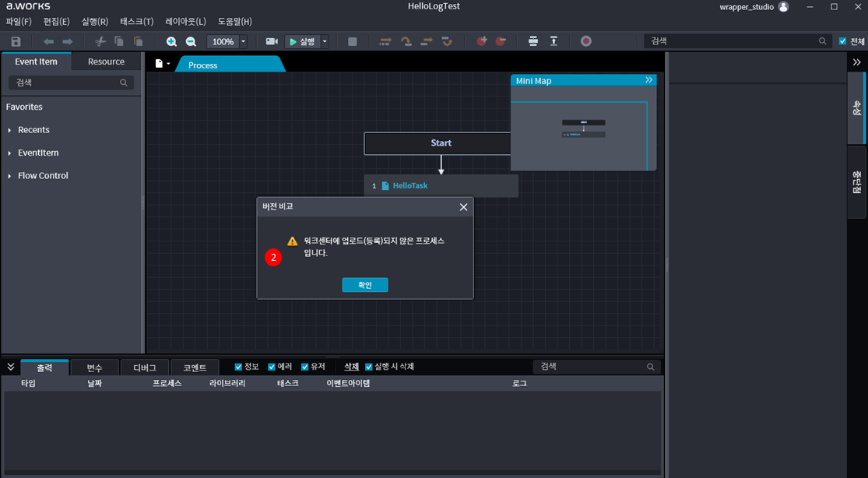Screen dimensions: 868x478
Task: Click the stop square icon in toolbar
Action: (x=353, y=41)
